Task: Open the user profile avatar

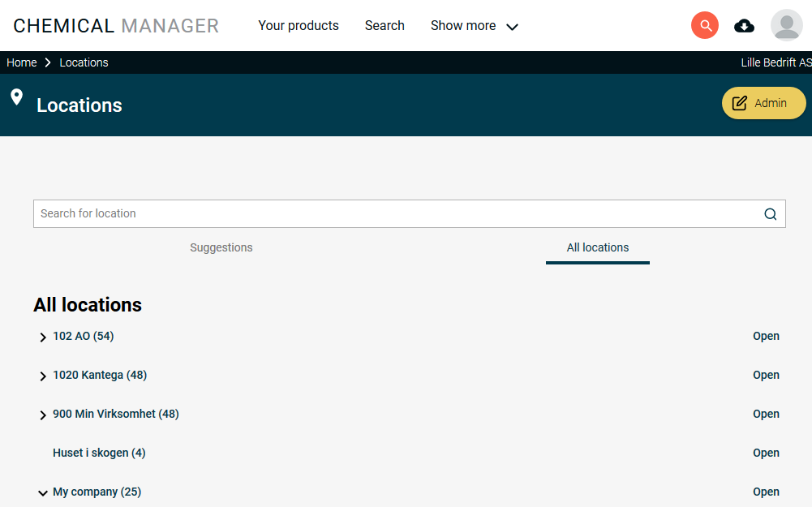Action: [787, 25]
